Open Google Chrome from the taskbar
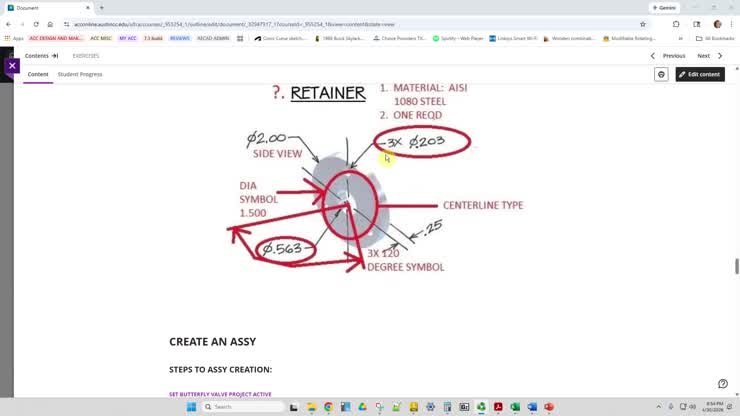Screen dimensions: 740x416 coord(328,407)
